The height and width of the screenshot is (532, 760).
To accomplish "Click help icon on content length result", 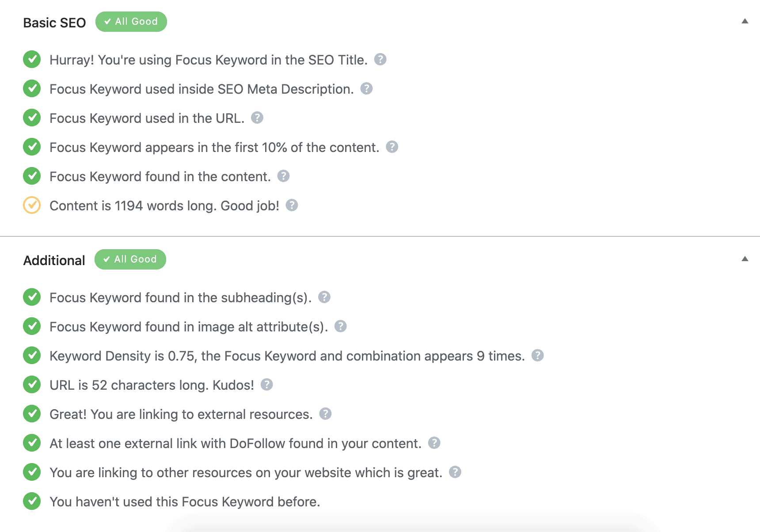I will (x=292, y=205).
